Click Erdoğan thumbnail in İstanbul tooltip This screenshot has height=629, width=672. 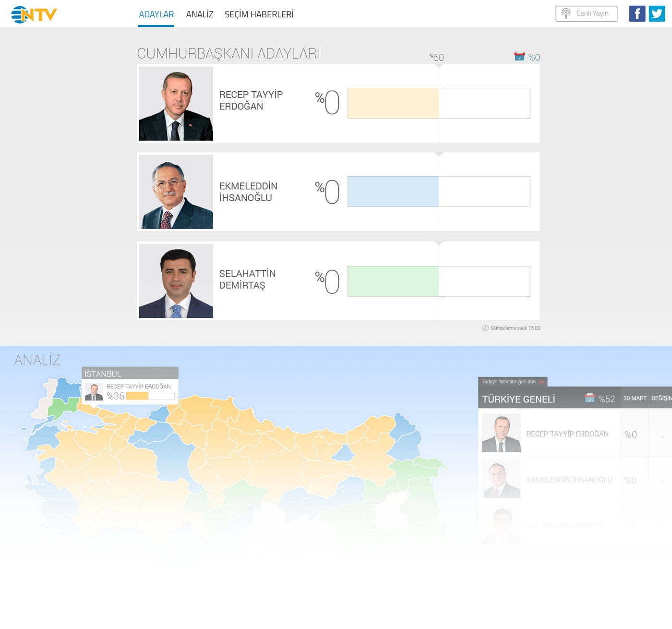(94, 392)
